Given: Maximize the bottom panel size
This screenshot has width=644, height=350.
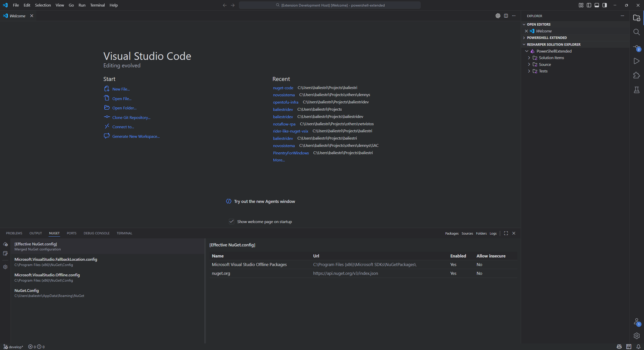Looking at the screenshot, I should point(506,233).
